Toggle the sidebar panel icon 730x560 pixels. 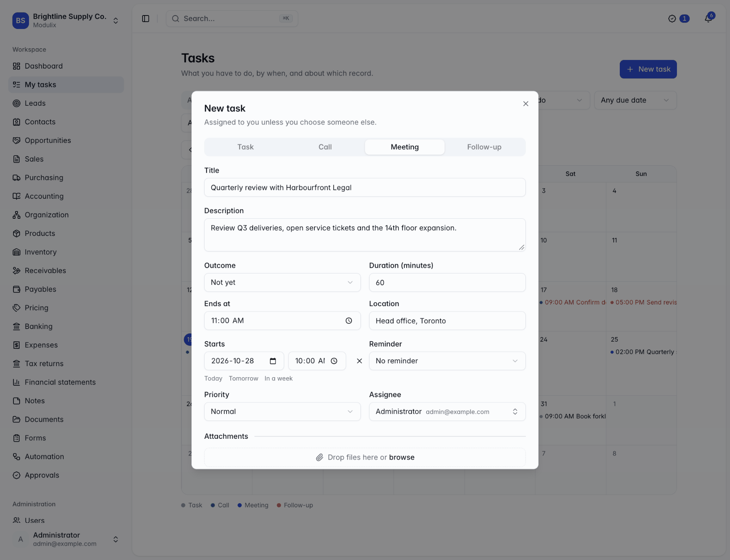click(146, 18)
